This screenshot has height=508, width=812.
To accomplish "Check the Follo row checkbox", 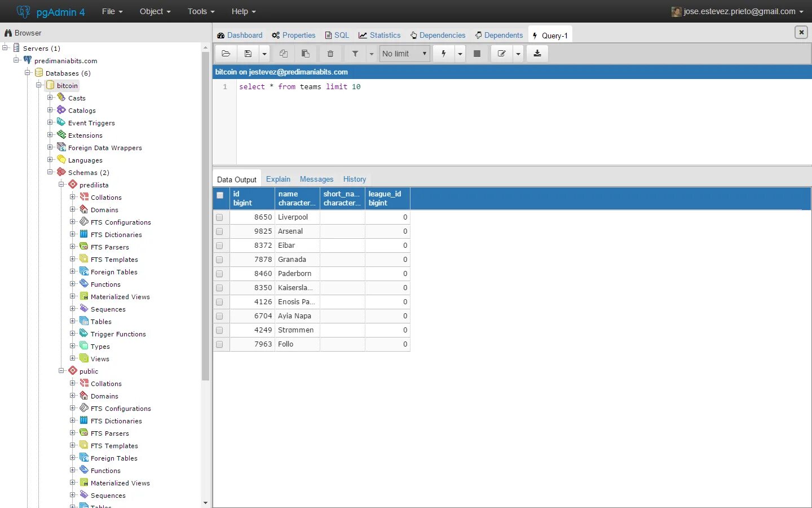I will coord(219,344).
